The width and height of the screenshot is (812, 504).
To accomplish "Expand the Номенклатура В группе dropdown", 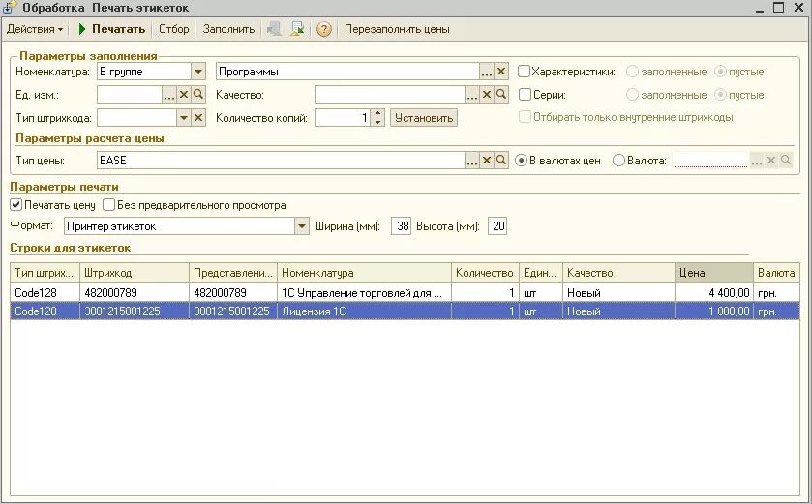I will pyautogui.click(x=197, y=72).
